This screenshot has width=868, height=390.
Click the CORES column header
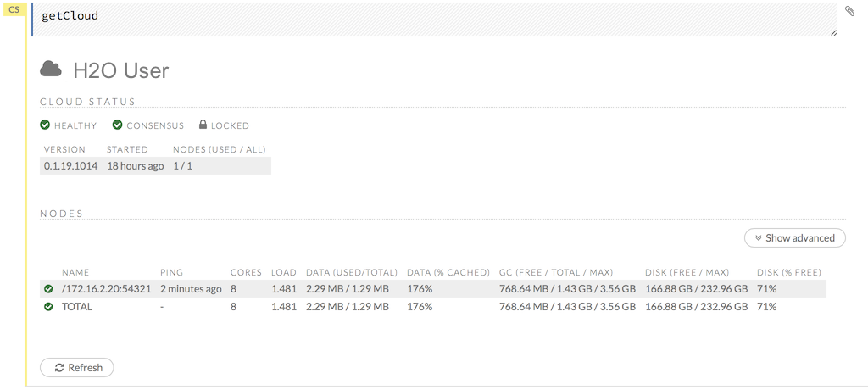(x=246, y=272)
